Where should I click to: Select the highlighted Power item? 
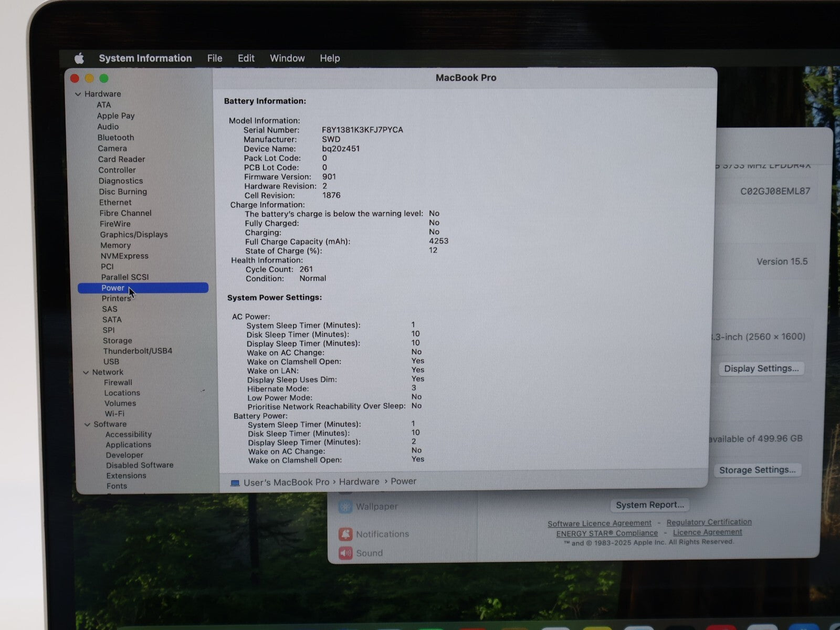coord(143,288)
